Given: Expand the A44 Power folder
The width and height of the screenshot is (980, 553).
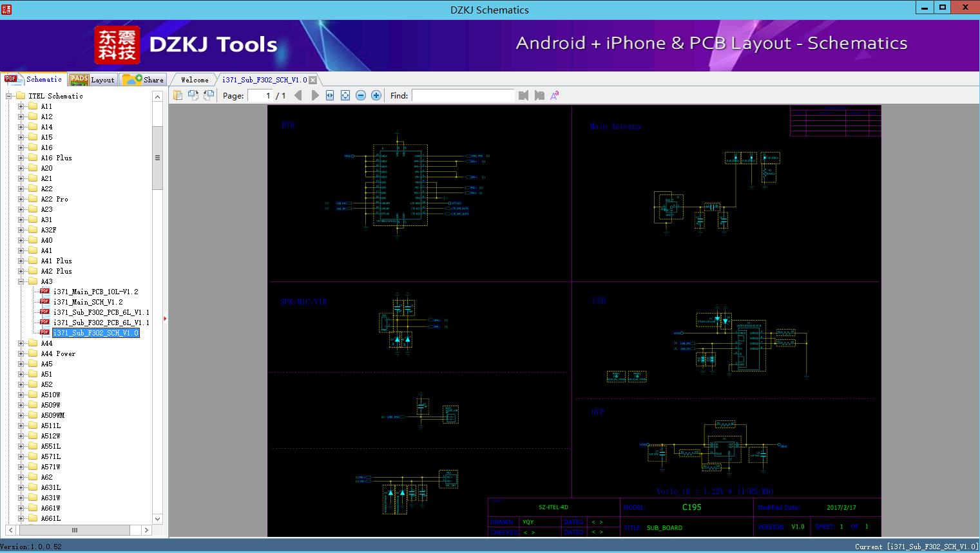Looking at the screenshot, I should pyautogui.click(x=21, y=353).
